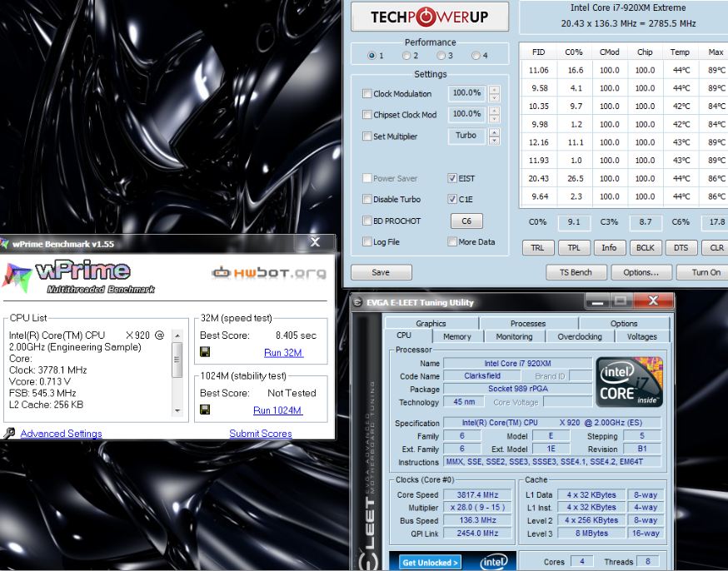Click the floppy save icon under 32M speed test
The height and width of the screenshot is (571, 728).
(x=205, y=352)
